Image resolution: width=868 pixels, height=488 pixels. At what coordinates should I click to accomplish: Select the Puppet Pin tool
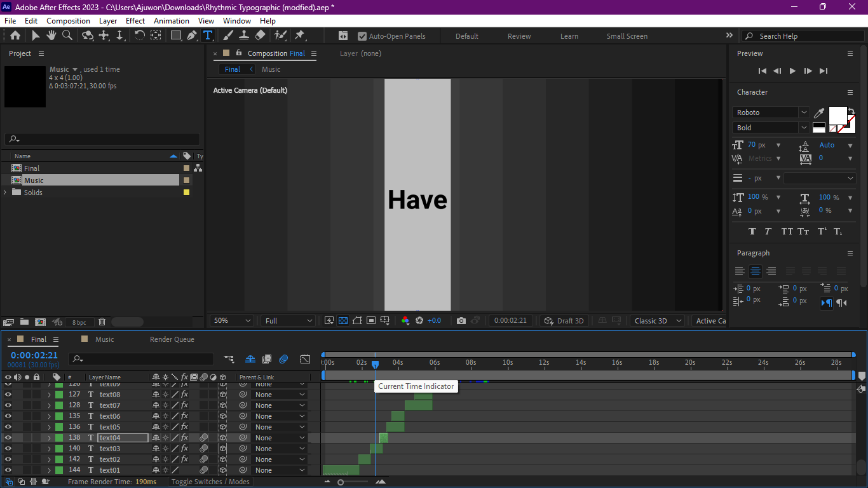click(300, 36)
